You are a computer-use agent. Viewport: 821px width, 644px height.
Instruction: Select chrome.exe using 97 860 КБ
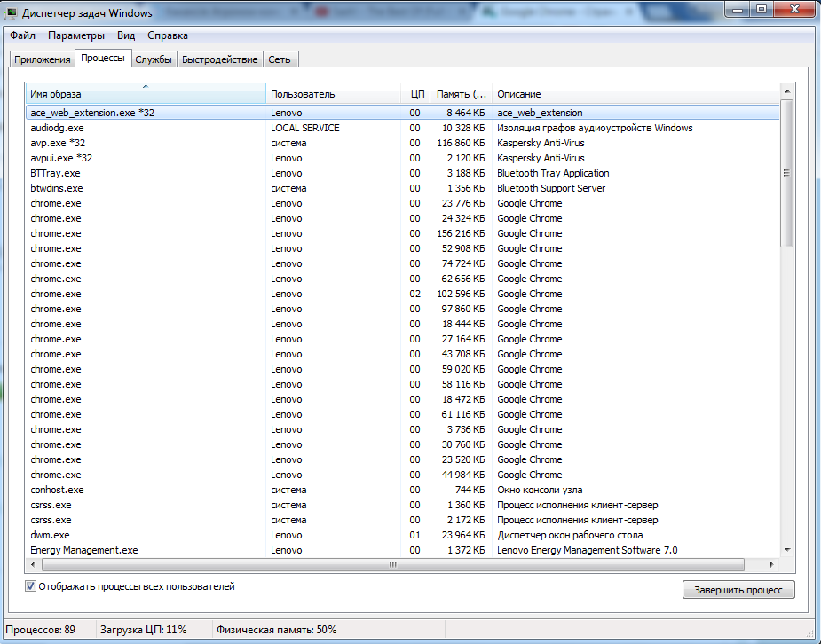click(402, 309)
